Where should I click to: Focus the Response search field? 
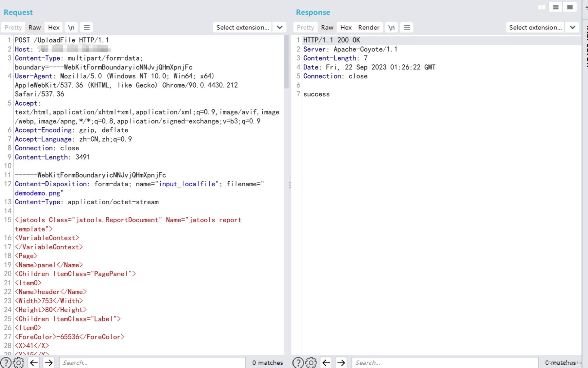pos(445,362)
